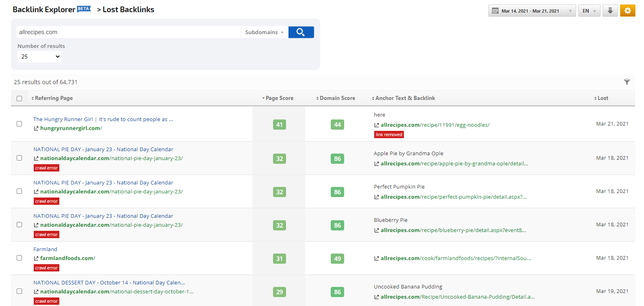Click the download export icon
The image size is (644, 306).
pyautogui.click(x=610, y=11)
